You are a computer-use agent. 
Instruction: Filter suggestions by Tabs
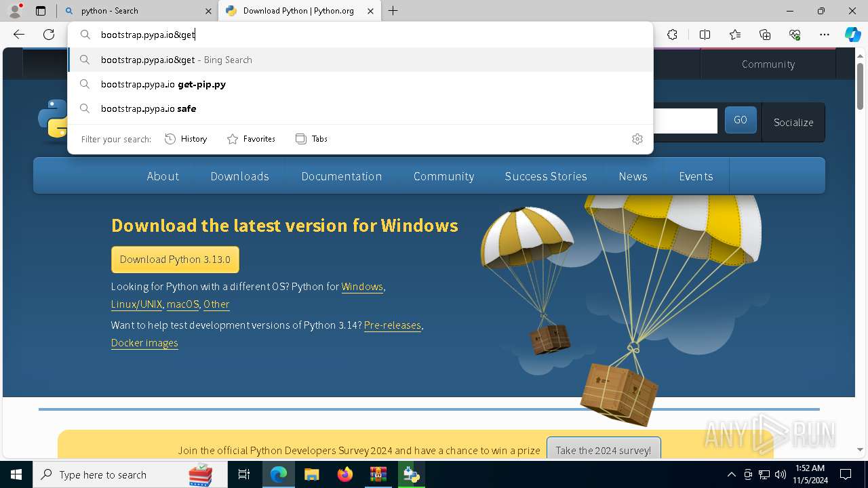tap(311, 139)
